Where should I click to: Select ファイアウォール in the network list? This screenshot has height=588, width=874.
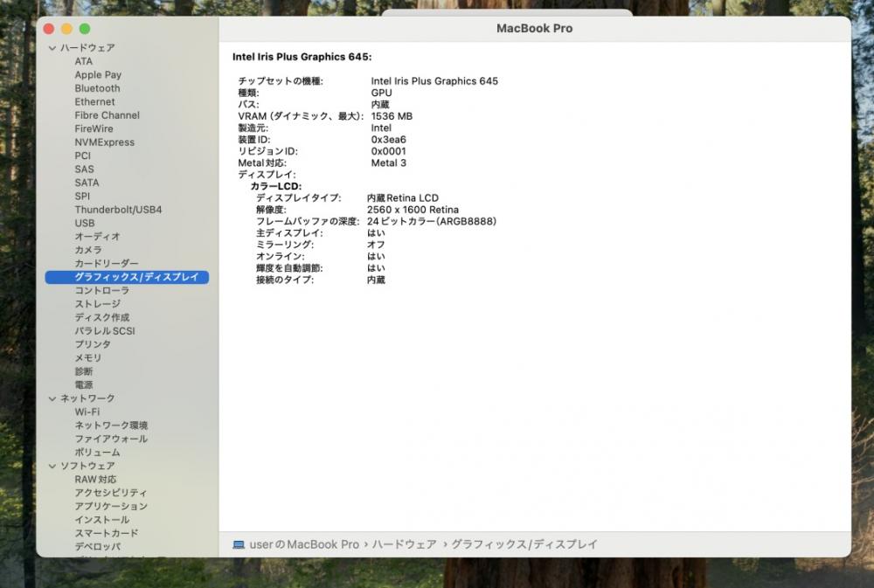[x=111, y=439]
